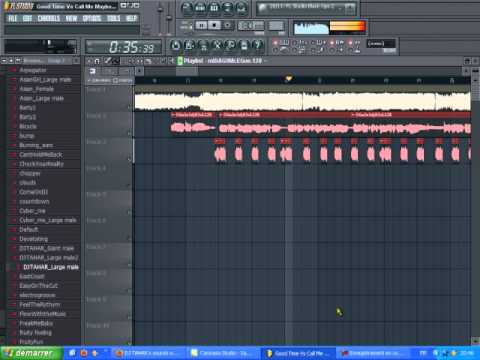Select EasyOnTheCut preset in browser

[39, 286]
